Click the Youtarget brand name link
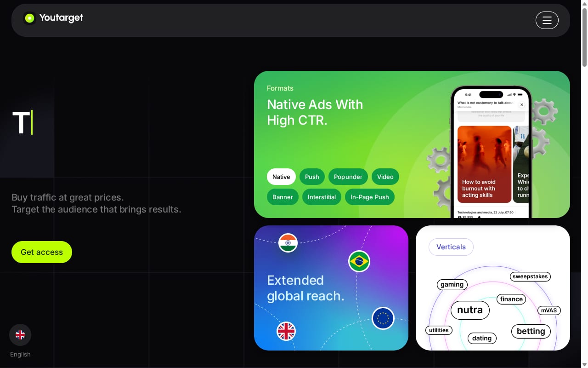Image resolution: width=588 pixels, height=368 pixels. tap(61, 18)
